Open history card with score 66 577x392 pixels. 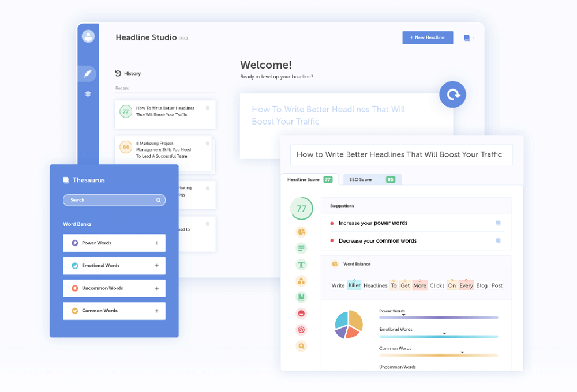[x=163, y=153]
